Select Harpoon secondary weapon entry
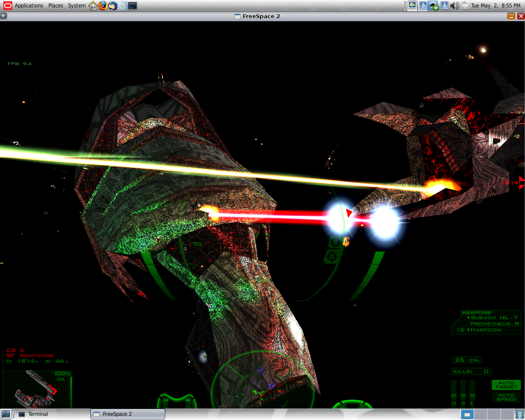 (485, 330)
